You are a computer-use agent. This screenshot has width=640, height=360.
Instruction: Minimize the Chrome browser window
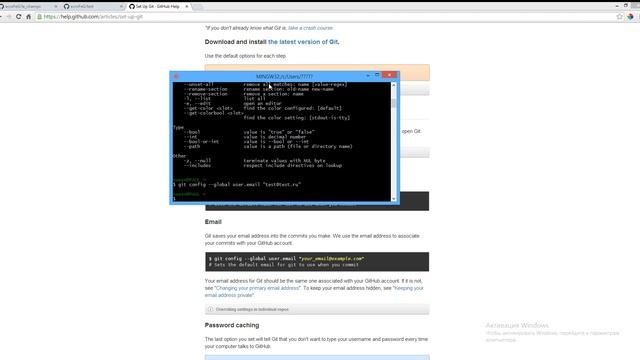[617, 6]
